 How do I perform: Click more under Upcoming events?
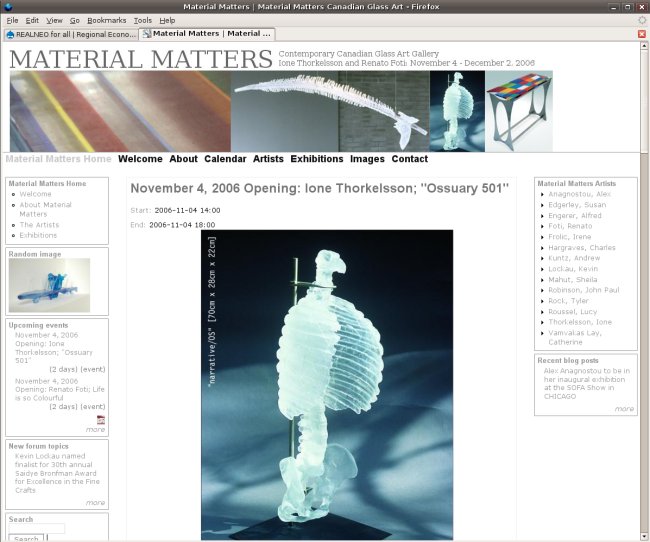(x=95, y=430)
